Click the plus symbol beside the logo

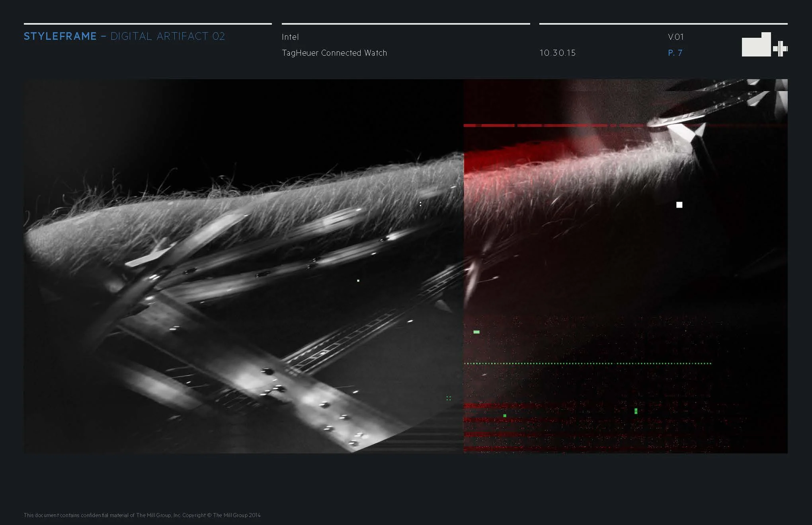[x=781, y=49]
